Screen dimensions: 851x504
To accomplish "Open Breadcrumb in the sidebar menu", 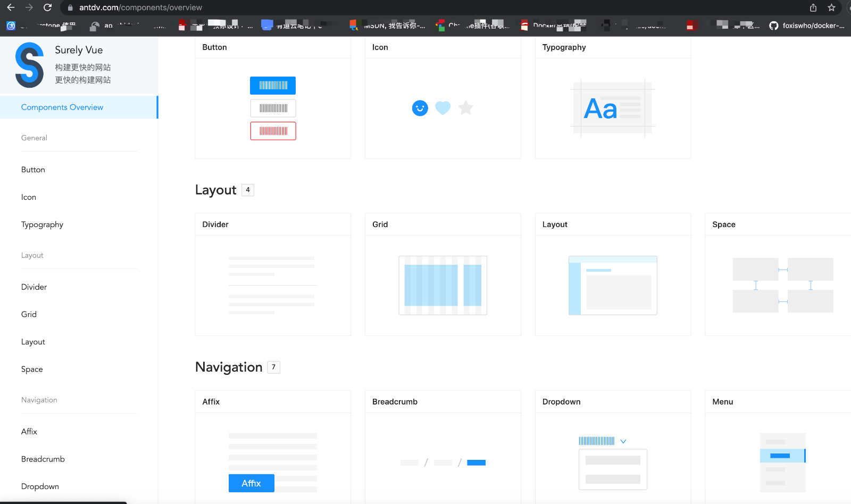I will coord(43,459).
